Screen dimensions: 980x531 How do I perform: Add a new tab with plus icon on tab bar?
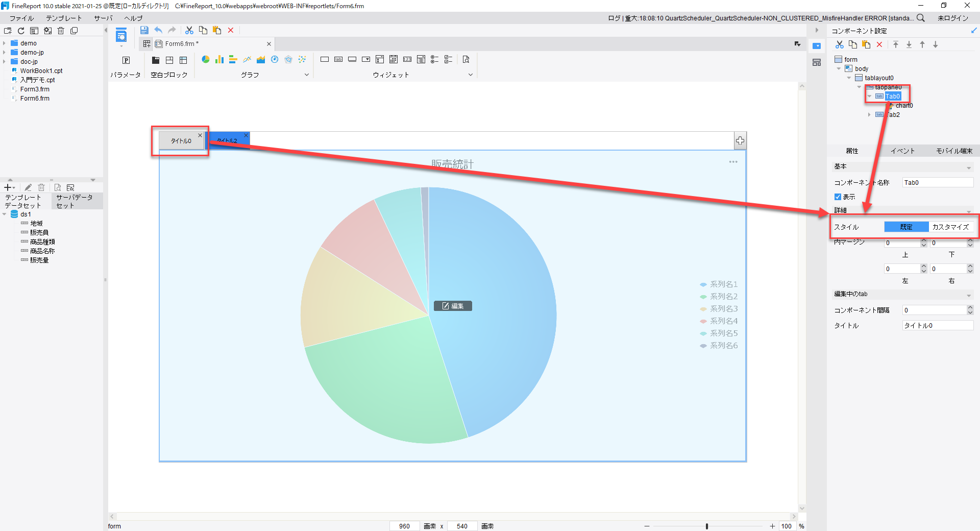point(740,140)
